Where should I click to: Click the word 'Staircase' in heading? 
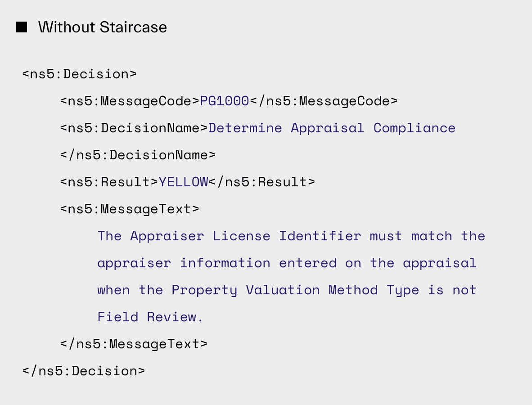133,27
